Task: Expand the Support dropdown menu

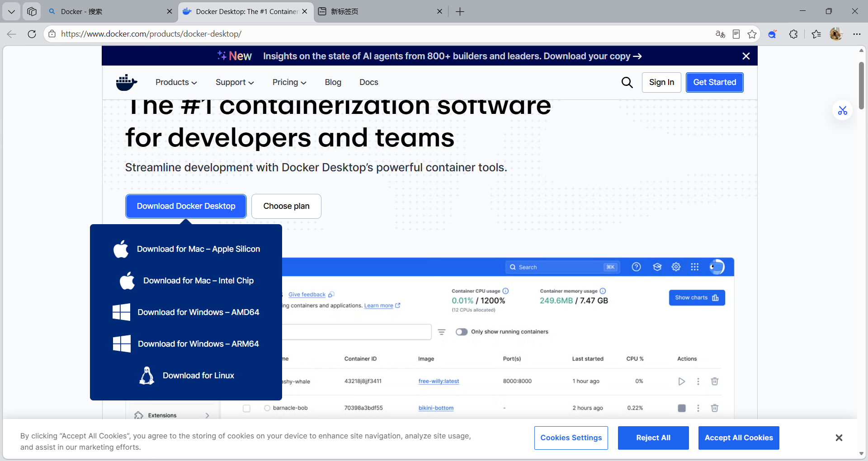Action: pos(235,82)
